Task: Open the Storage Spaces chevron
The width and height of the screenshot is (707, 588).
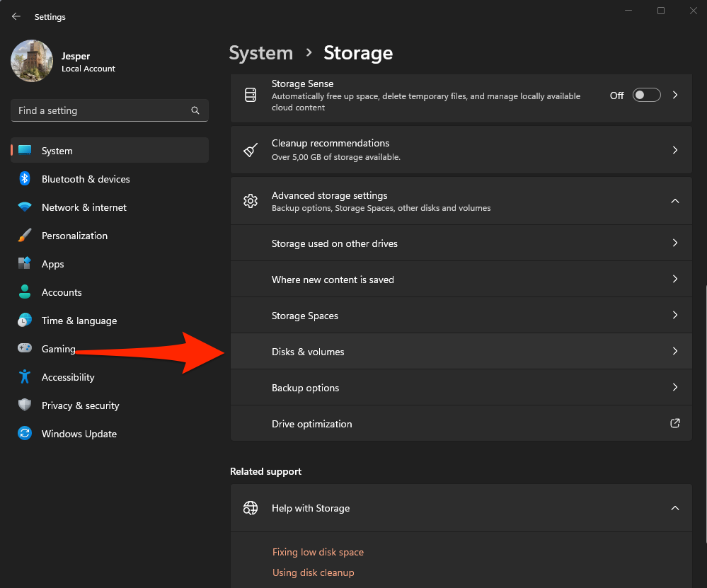Action: pyautogui.click(x=675, y=315)
